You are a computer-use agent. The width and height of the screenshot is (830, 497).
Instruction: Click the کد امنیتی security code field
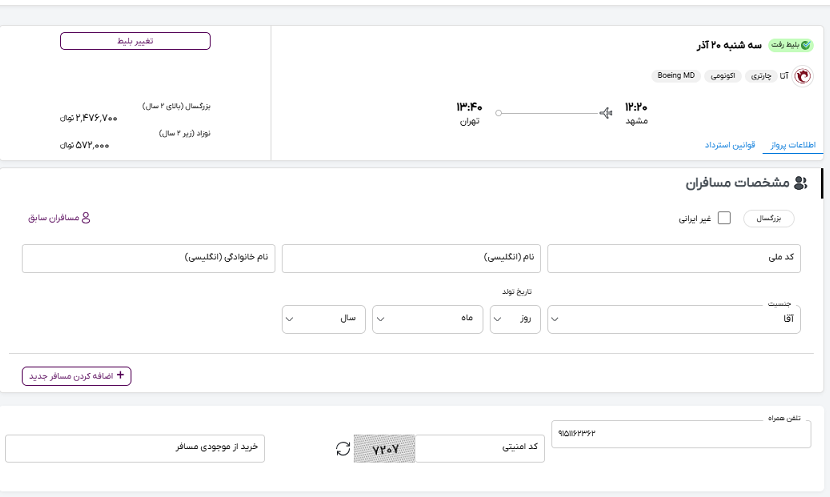(479, 449)
